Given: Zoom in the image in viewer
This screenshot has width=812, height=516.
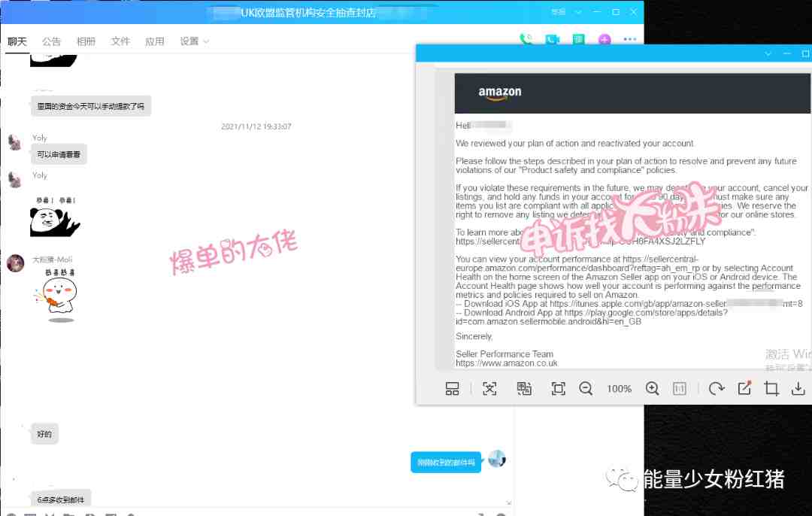Looking at the screenshot, I should (x=652, y=389).
